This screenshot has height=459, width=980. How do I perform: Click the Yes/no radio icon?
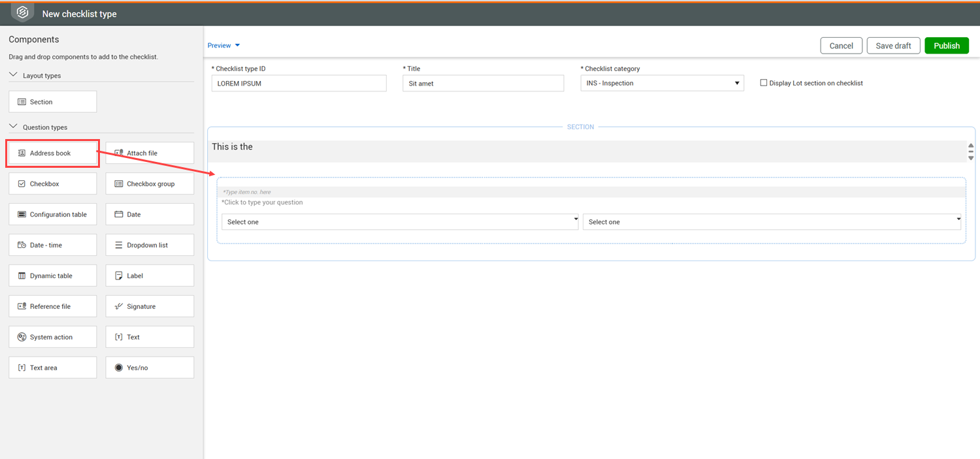coord(119,368)
